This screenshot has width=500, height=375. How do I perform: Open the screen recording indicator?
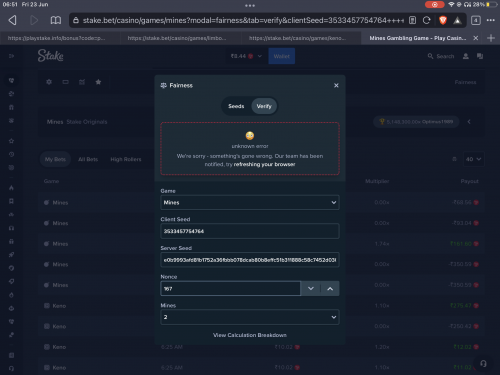(434, 5)
